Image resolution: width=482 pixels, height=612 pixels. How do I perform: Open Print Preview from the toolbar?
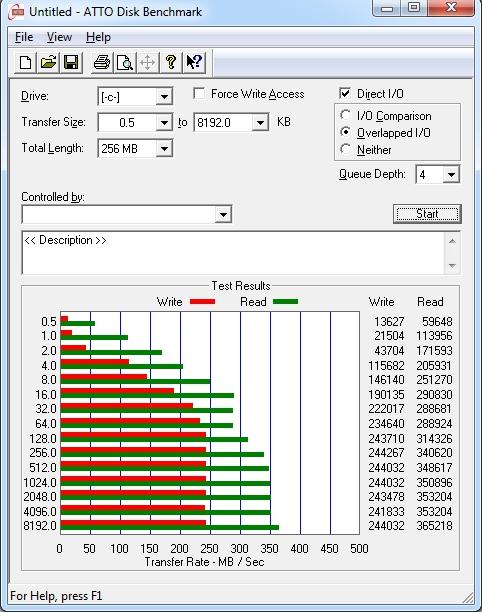[125, 62]
